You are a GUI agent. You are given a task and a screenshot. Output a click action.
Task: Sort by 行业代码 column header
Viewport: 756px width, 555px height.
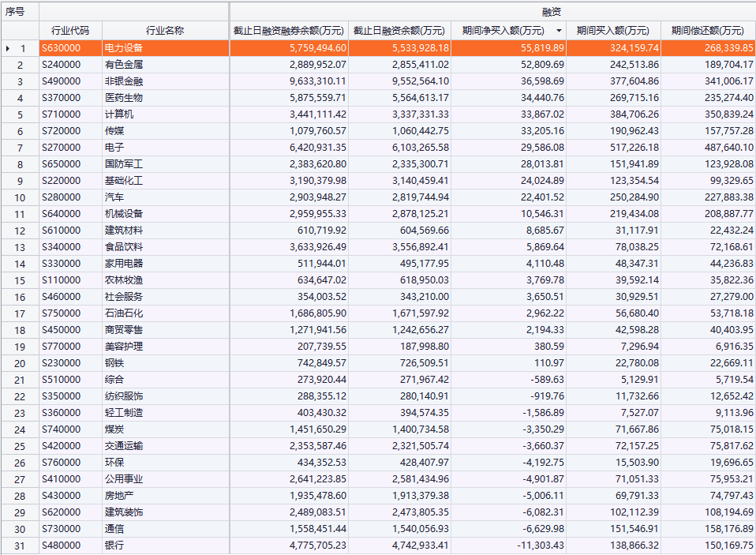click(x=69, y=31)
